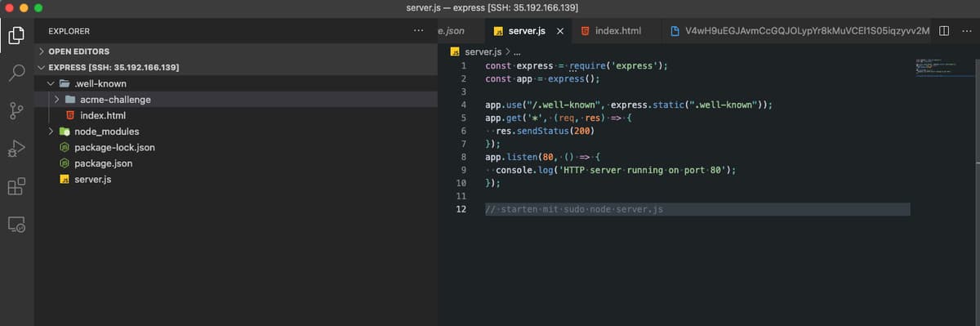Screen dimensions: 980x326
Task: Click the 'res.sendStatus(200)' code line
Action: (x=540, y=131)
